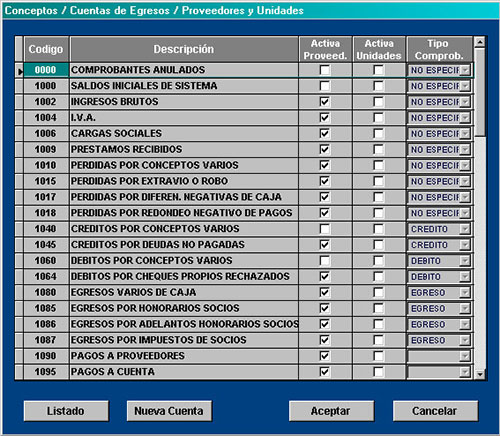
Task: Confirm changes with the Aceptar button
Action: click(331, 411)
